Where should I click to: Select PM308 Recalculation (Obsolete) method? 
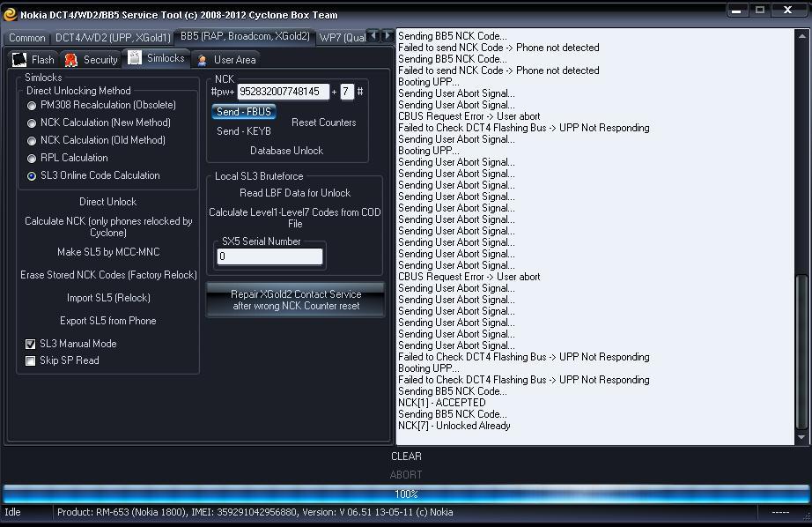pos(32,106)
